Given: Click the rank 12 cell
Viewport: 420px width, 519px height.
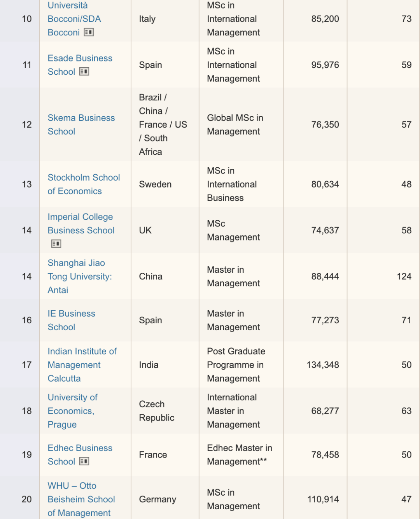Looking at the screenshot, I should [x=27, y=124].
